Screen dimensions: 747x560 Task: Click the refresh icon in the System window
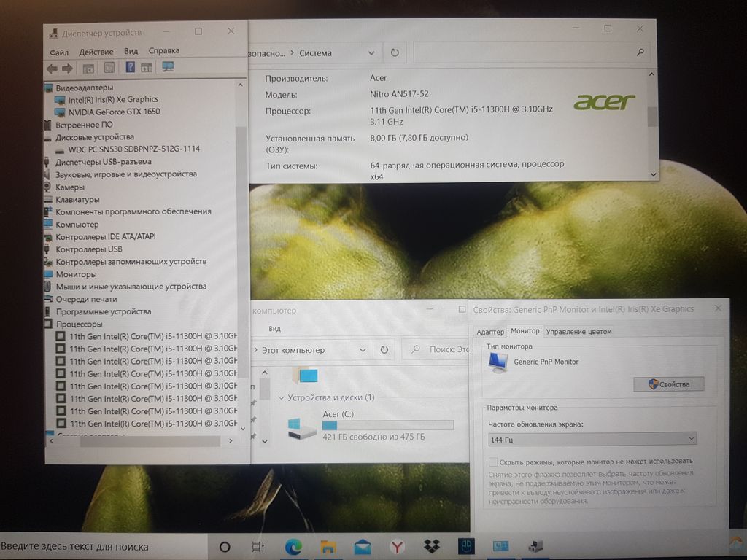click(395, 52)
